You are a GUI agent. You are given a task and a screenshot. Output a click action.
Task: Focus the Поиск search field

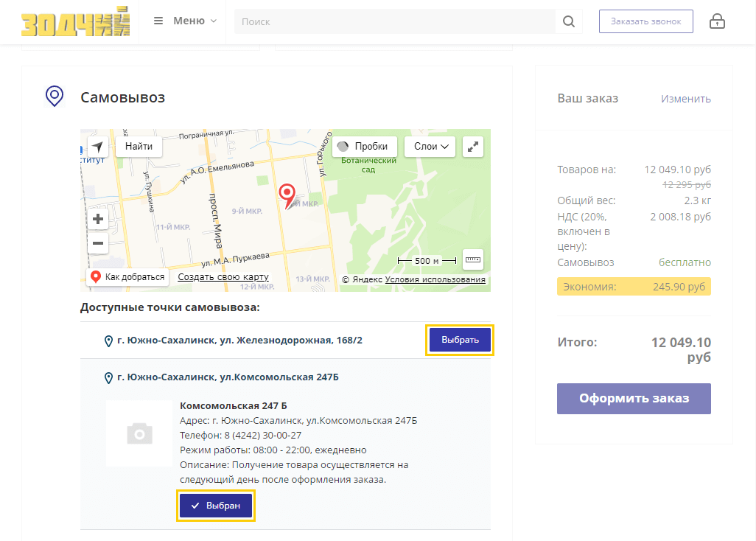coord(394,21)
